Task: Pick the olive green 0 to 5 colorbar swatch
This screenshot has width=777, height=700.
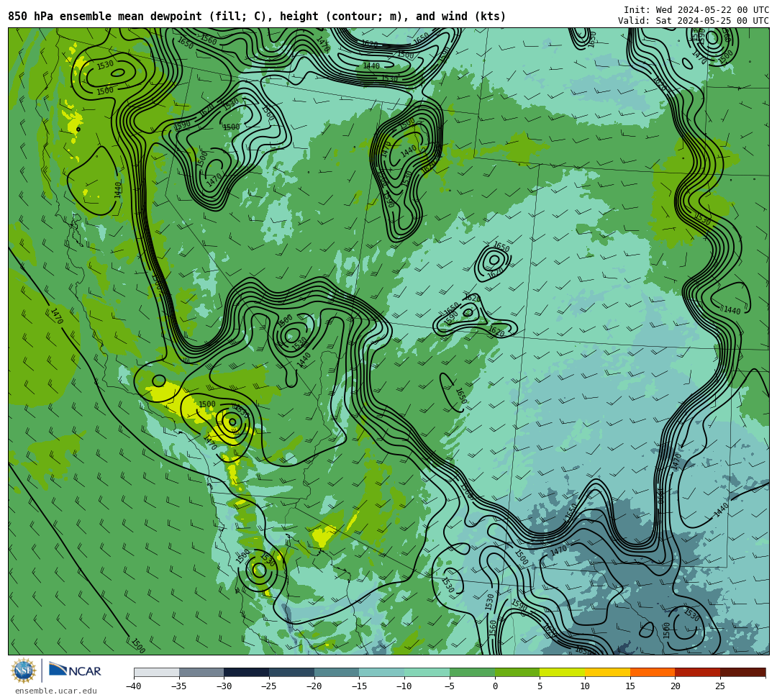Action: [517, 672]
